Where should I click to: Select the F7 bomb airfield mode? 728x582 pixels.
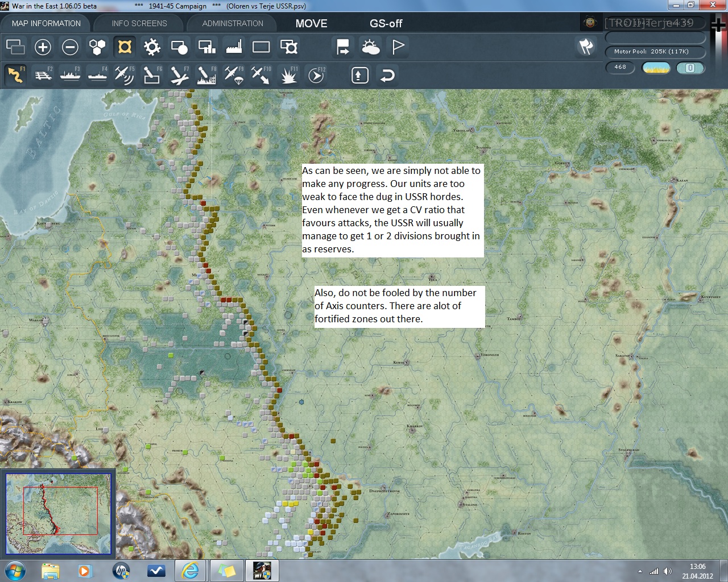tap(179, 75)
